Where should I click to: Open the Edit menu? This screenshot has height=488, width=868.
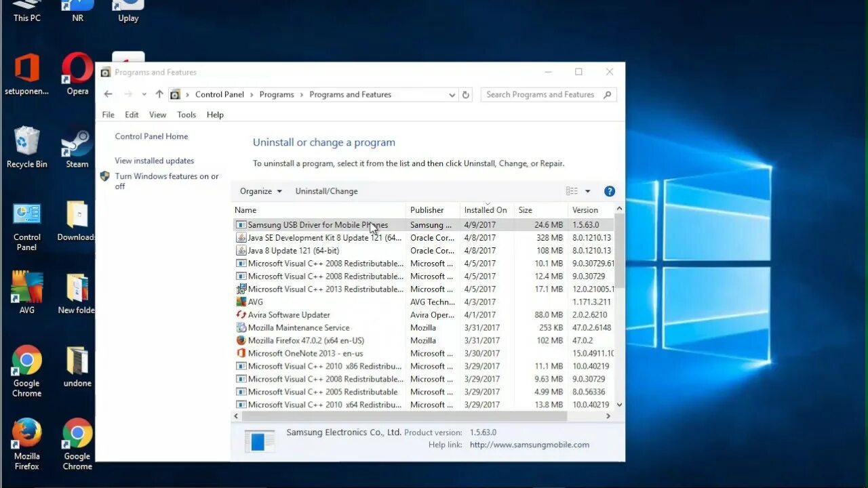pos(132,115)
